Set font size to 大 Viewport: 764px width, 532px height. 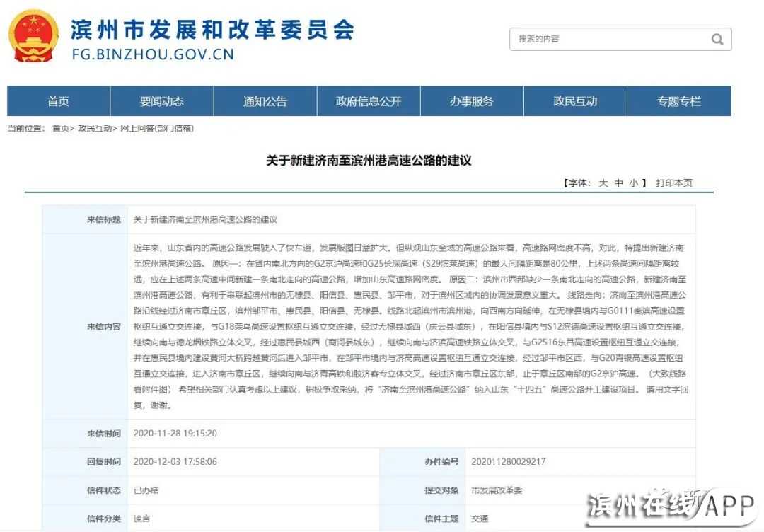603,183
